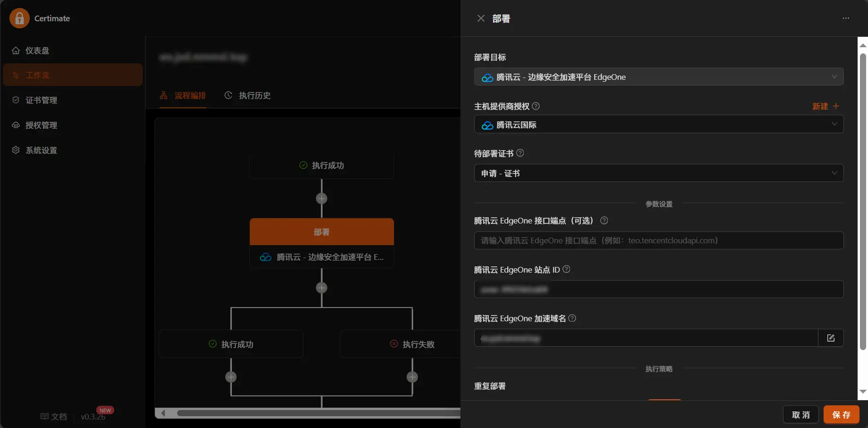Click Tencent Cloud icon in 部署目标 field
Screen dimensions: 868x428
point(487,77)
